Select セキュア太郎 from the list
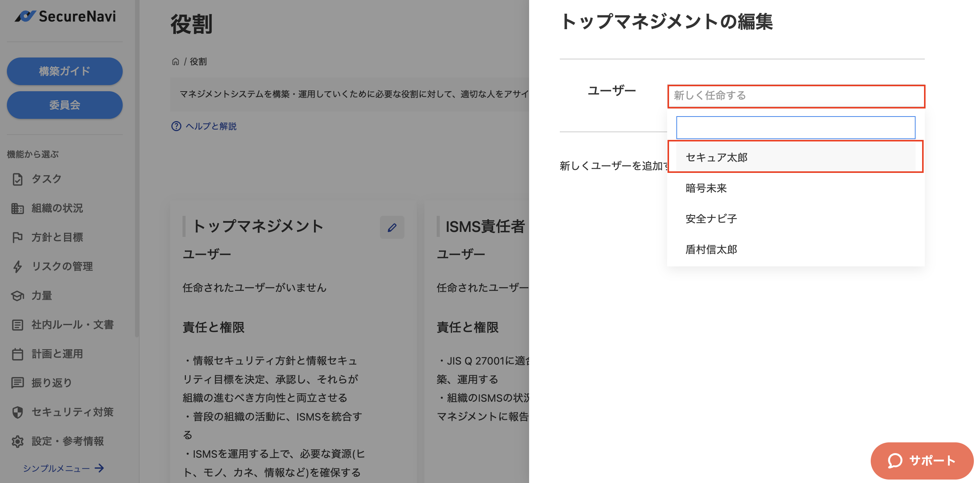Screen dimensions: 980x483 [x=796, y=157]
